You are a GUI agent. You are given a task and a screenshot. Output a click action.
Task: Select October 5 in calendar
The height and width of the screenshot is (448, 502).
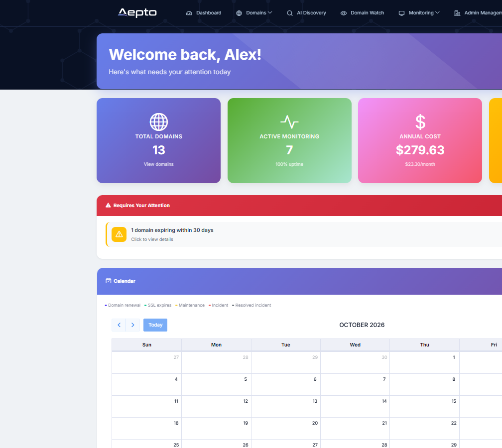[217, 385]
